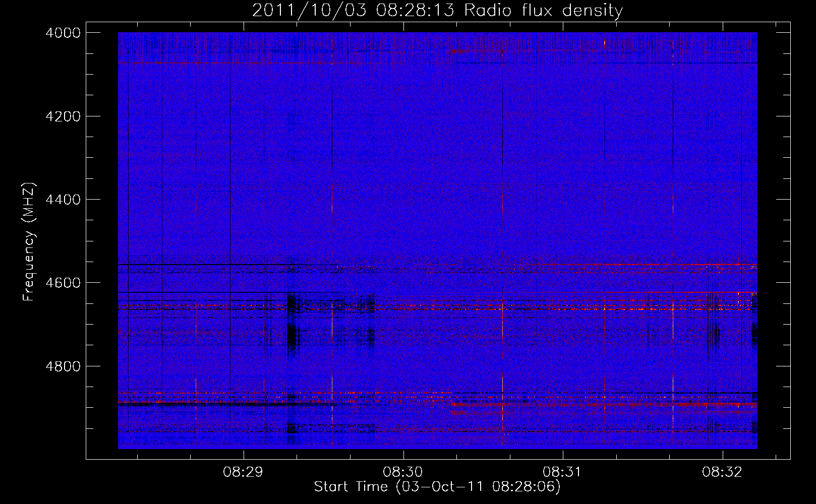Click the 08:29 time axis label
This screenshot has height=504, width=816.
243,472
